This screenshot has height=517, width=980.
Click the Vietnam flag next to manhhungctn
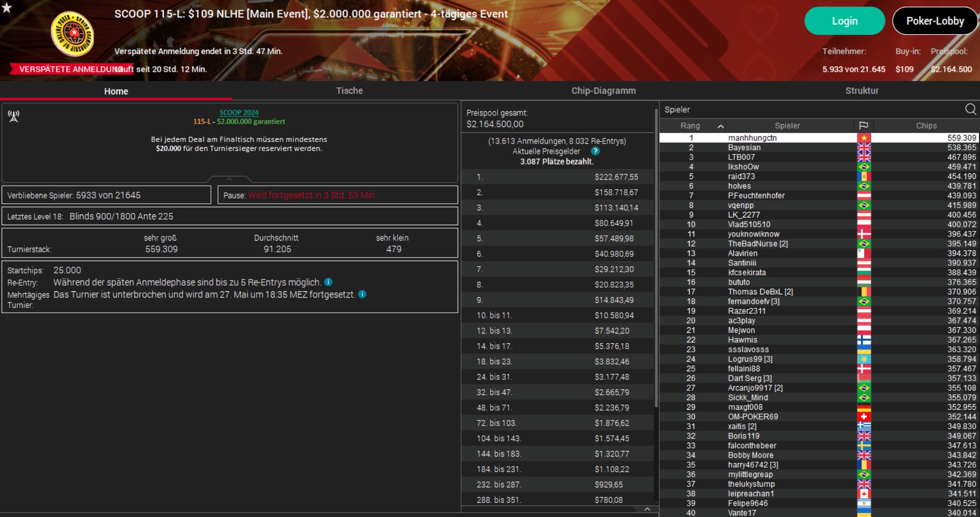click(864, 138)
